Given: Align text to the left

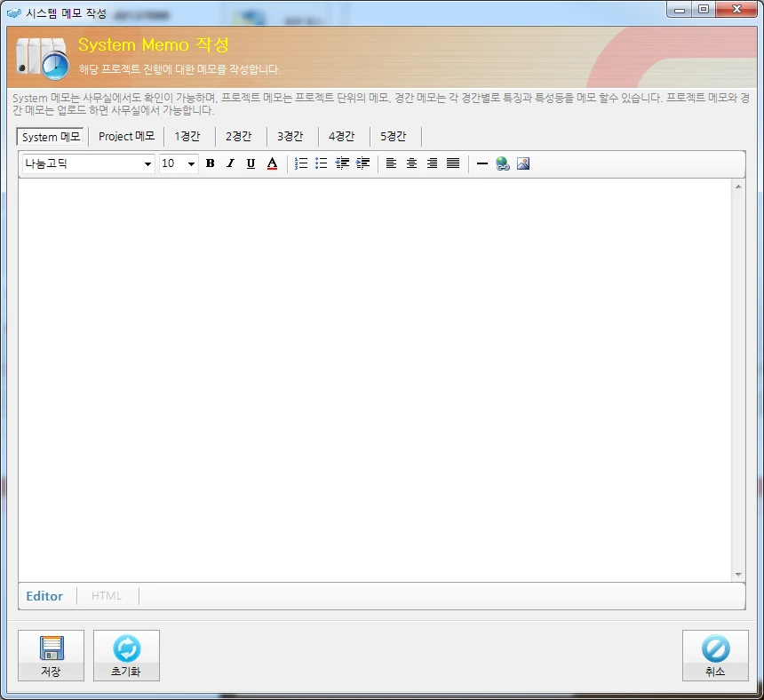Looking at the screenshot, I should pos(391,163).
